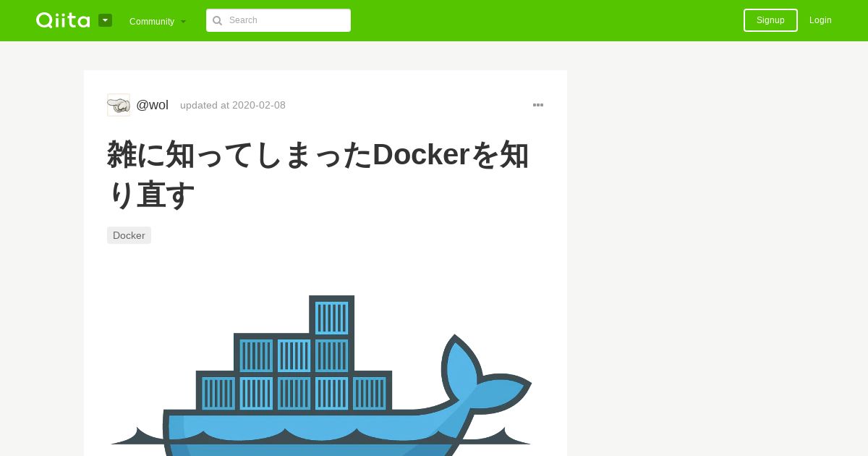Click the Qiita logo in header
The image size is (868, 456).
pos(63,20)
